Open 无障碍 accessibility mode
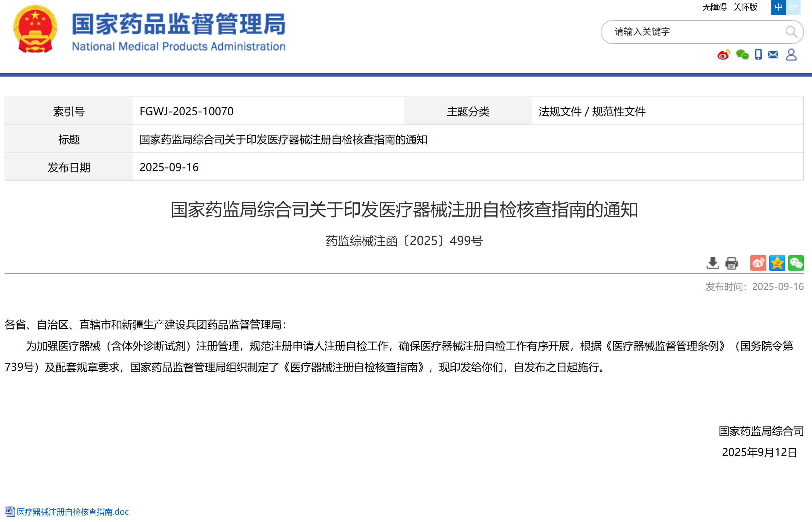Viewport: 812px width, 522px height. tap(714, 7)
